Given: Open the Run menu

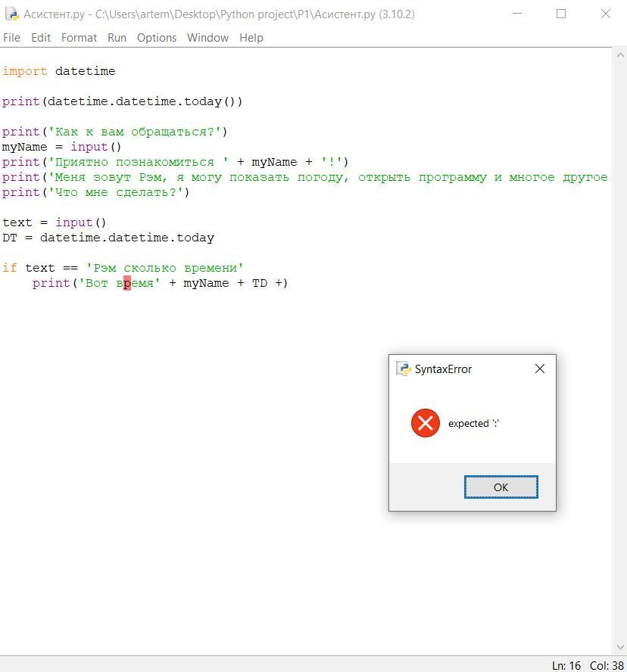Looking at the screenshot, I should point(117,38).
